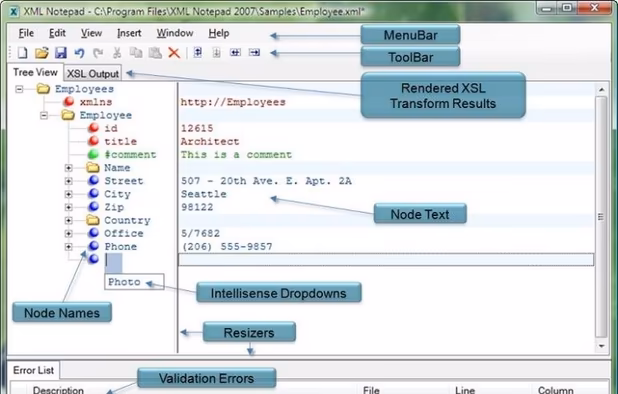This screenshot has height=394, width=618.
Task: Delete the node with the red X
Action: tap(174, 52)
